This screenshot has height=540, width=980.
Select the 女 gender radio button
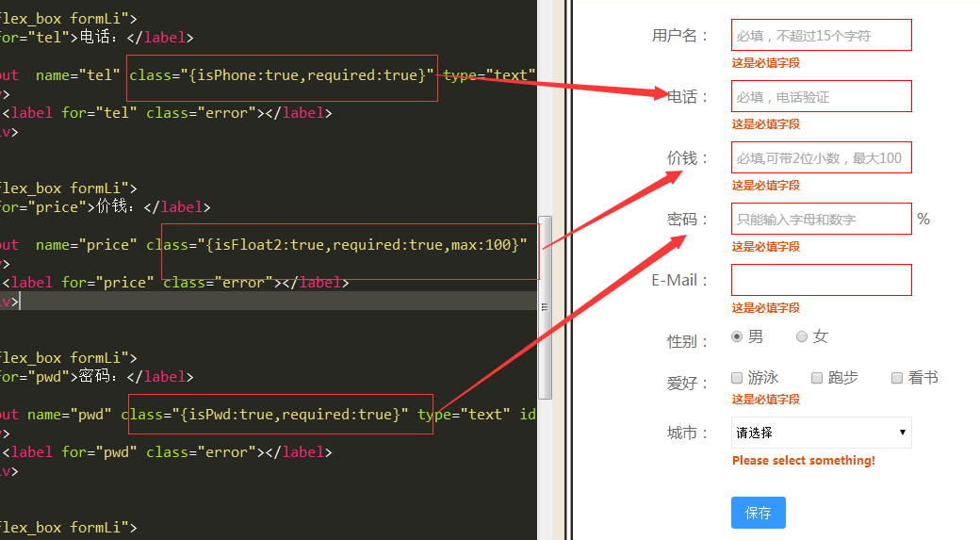coord(802,336)
